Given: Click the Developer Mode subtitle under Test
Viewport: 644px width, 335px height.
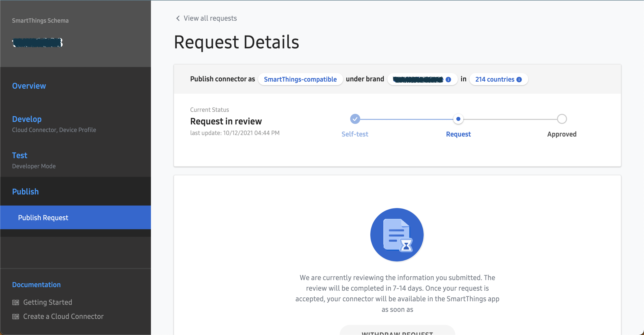Looking at the screenshot, I should coord(34,166).
